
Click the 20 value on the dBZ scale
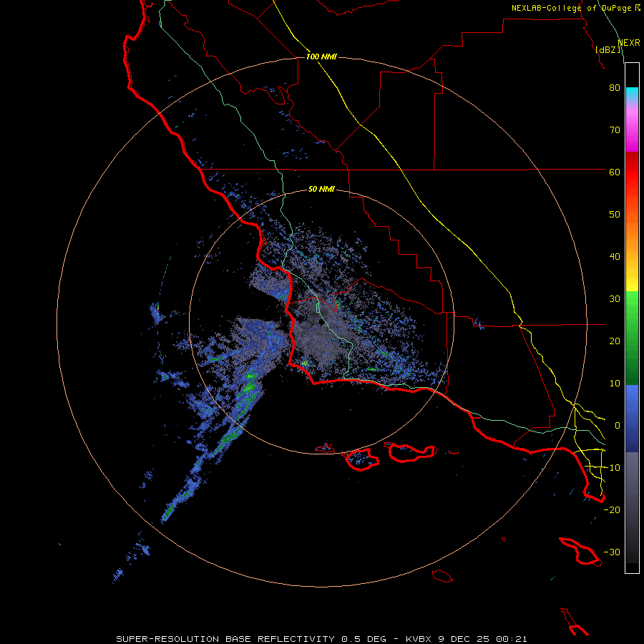(615, 341)
